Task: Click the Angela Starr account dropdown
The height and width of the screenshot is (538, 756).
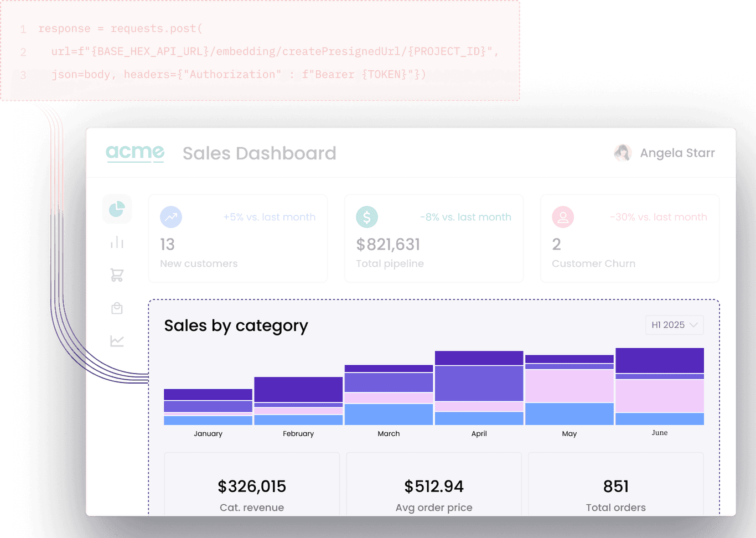Action: click(676, 153)
